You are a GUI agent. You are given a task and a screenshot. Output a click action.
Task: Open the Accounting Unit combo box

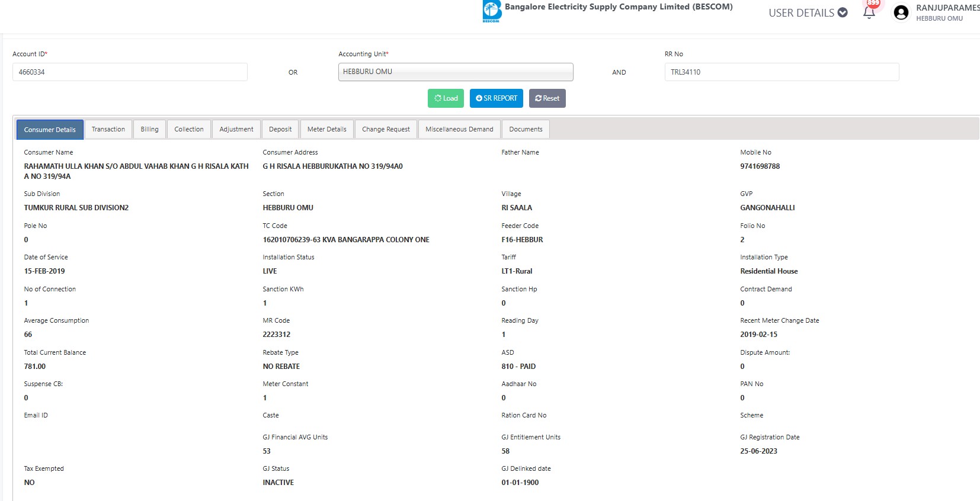456,72
